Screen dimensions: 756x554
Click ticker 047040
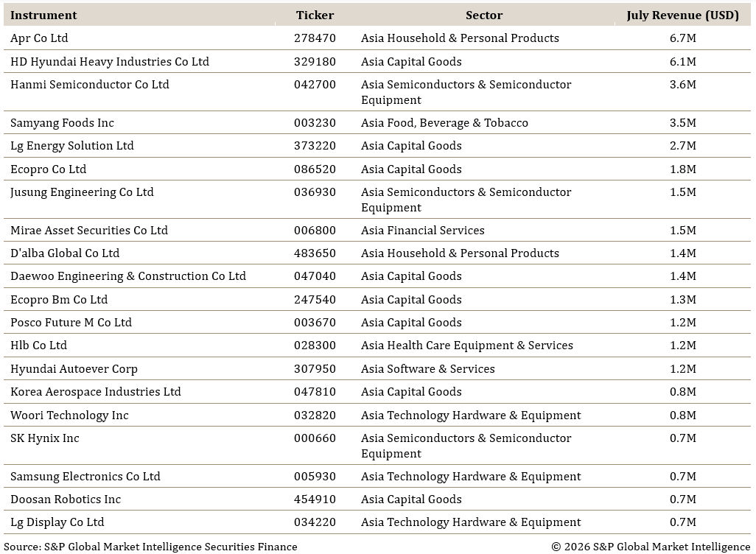click(315, 276)
